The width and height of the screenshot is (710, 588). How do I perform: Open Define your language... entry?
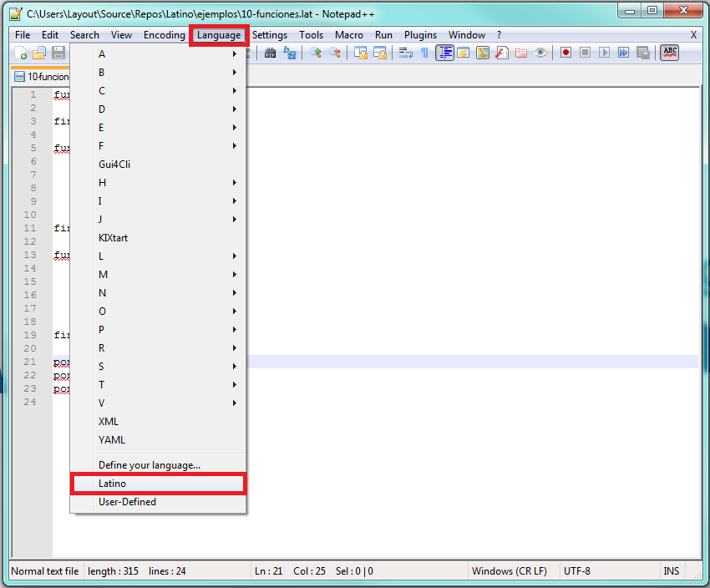pyautogui.click(x=158, y=465)
